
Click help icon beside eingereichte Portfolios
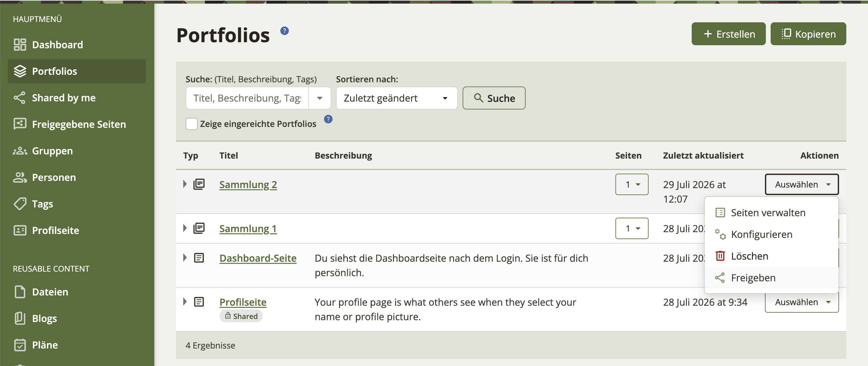click(x=328, y=119)
